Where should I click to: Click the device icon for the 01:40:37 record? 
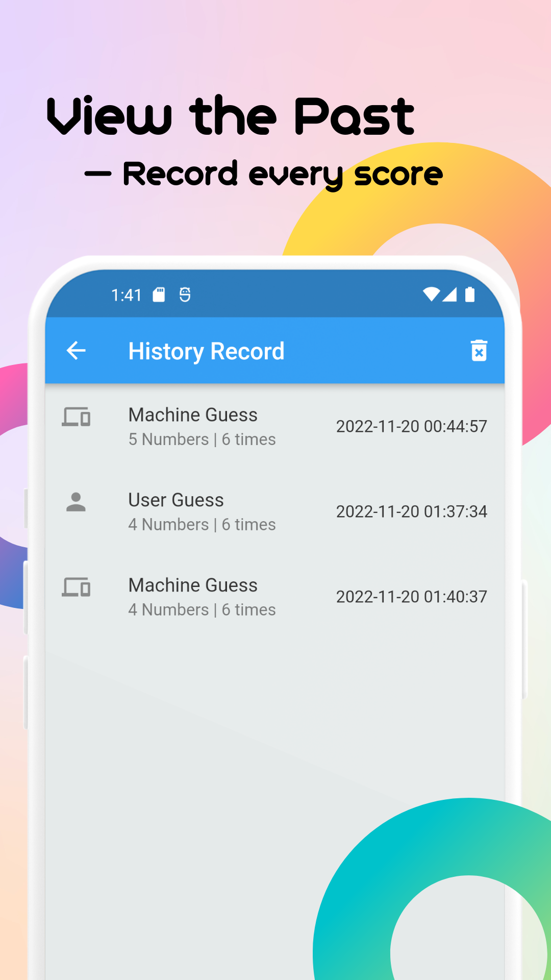[x=76, y=587]
